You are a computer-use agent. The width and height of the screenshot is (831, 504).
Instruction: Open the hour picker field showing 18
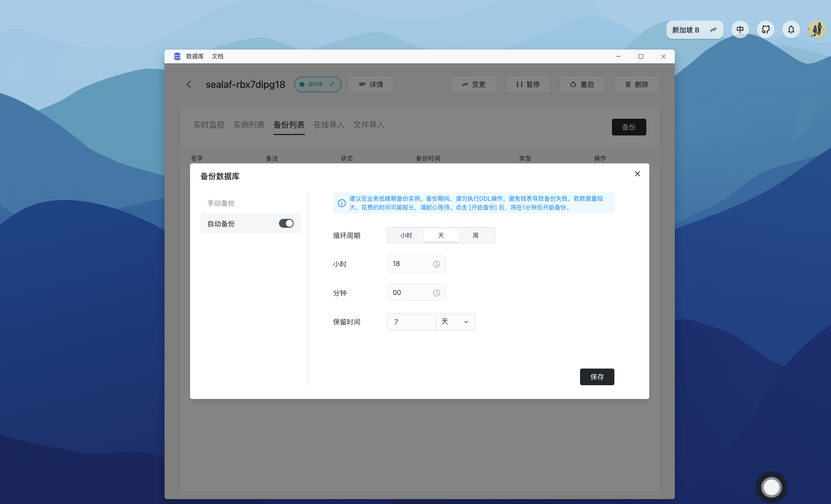click(416, 264)
